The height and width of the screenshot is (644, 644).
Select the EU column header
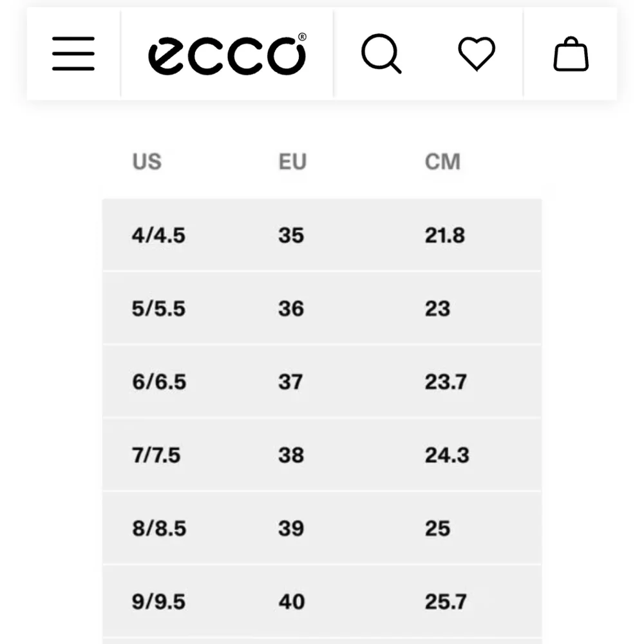292,162
